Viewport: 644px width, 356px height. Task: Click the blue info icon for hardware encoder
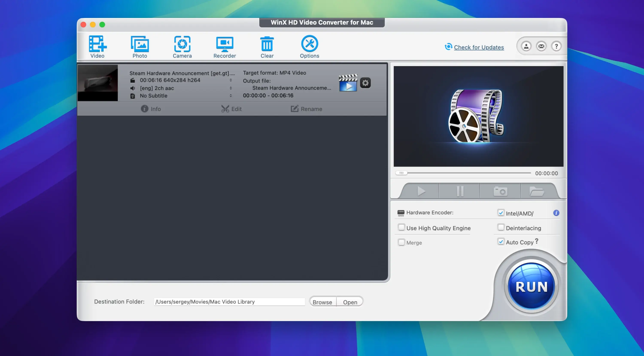pyautogui.click(x=556, y=213)
